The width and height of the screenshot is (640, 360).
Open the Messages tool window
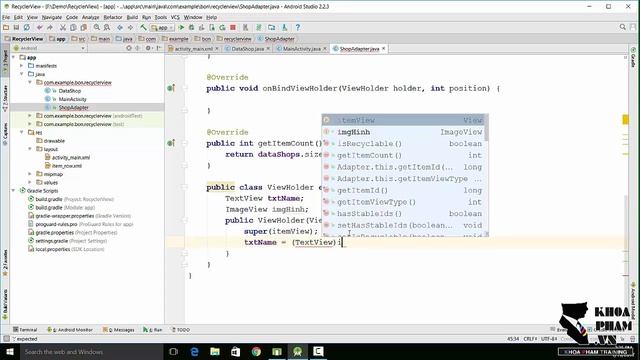tap(119, 329)
